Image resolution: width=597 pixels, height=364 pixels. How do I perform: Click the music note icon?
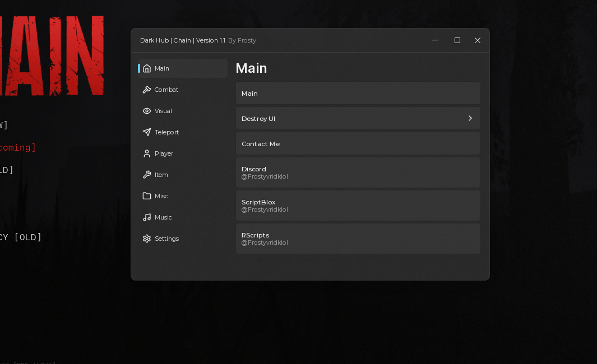coord(146,218)
